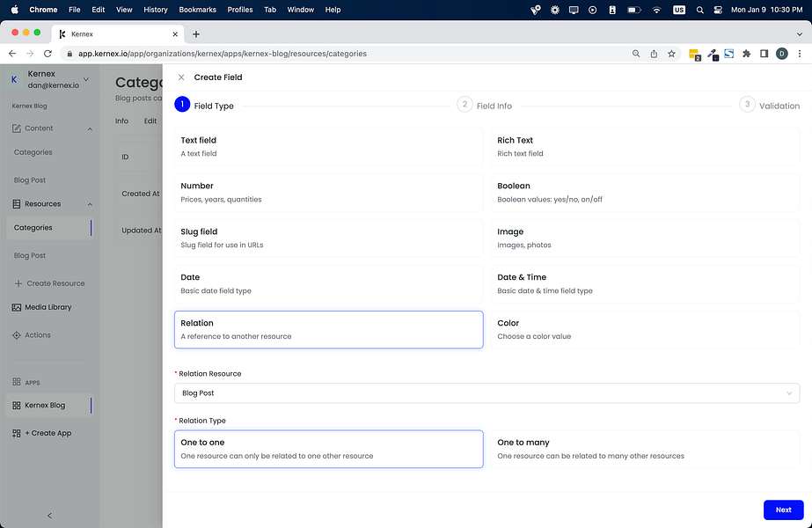This screenshot has height=528, width=812.
Task: Open the macOS Control Center icon
Action: point(718,10)
